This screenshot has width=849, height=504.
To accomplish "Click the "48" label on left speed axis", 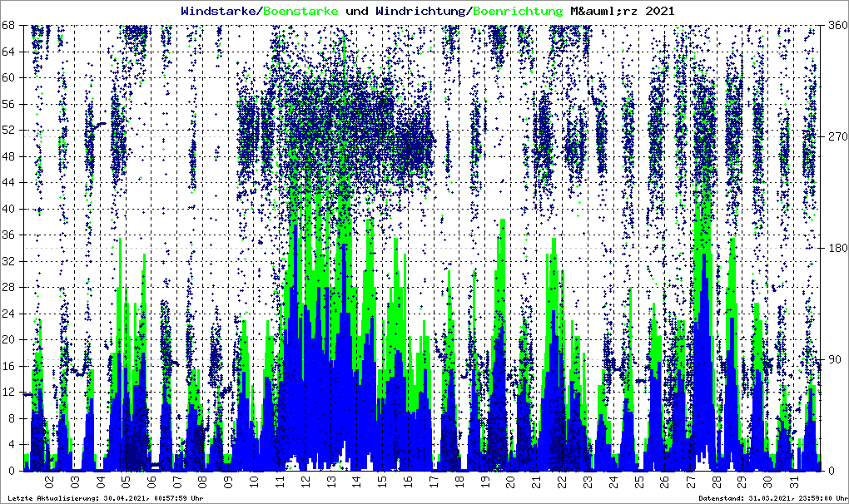I will pos(8,157).
